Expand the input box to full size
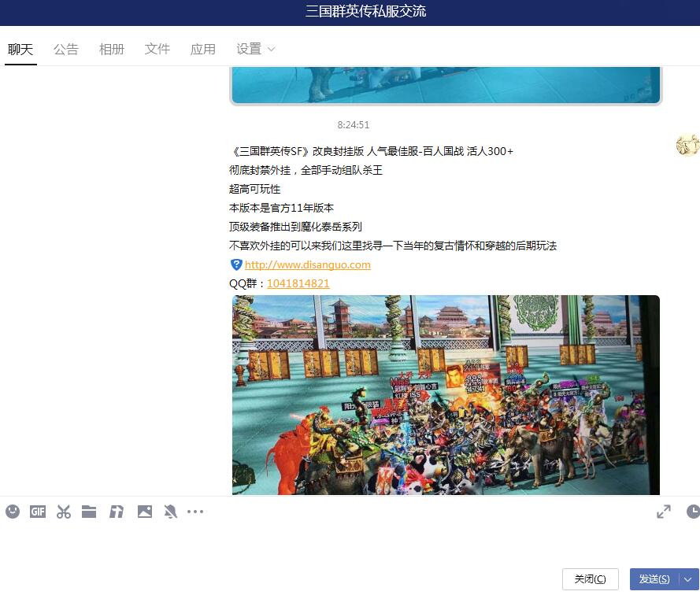This screenshot has height=595, width=700. click(x=664, y=512)
